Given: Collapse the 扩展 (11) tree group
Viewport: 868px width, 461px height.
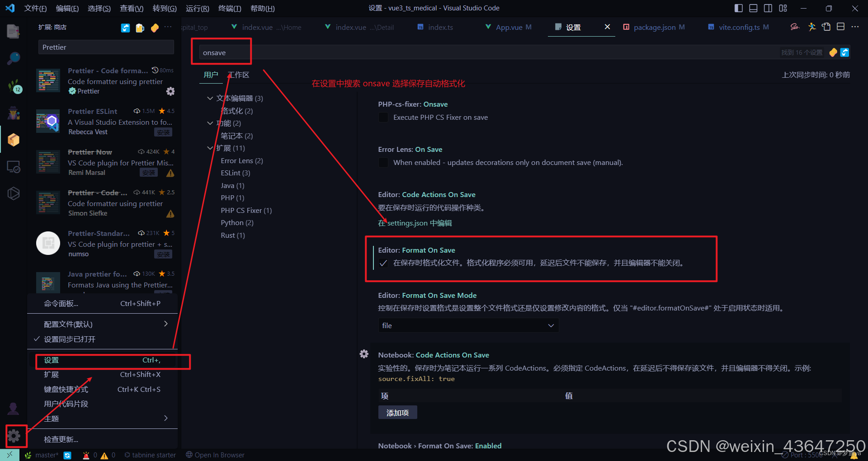Looking at the screenshot, I should pos(210,148).
